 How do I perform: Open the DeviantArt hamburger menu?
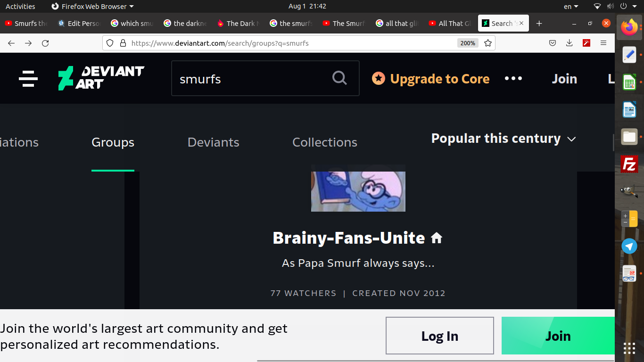28,79
